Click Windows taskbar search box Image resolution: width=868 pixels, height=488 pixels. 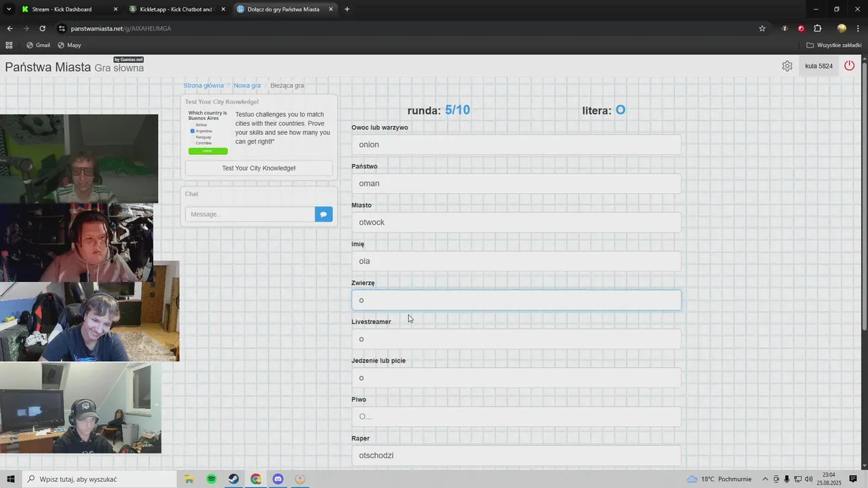click(100, 479)
